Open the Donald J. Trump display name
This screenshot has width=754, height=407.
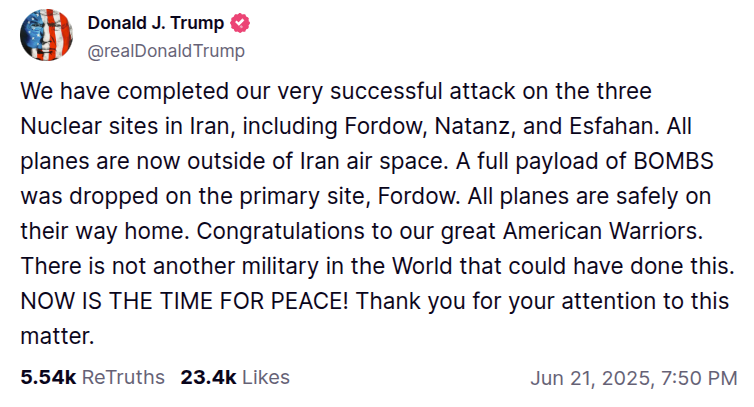[x=157, y=23]
